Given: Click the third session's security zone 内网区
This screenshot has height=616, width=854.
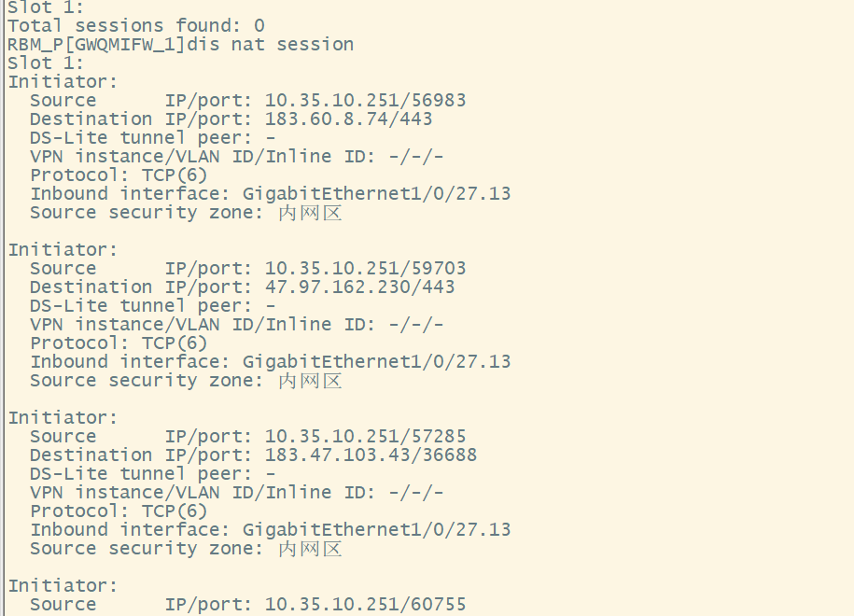Looking at the screenshot, I should click(310, 549).
